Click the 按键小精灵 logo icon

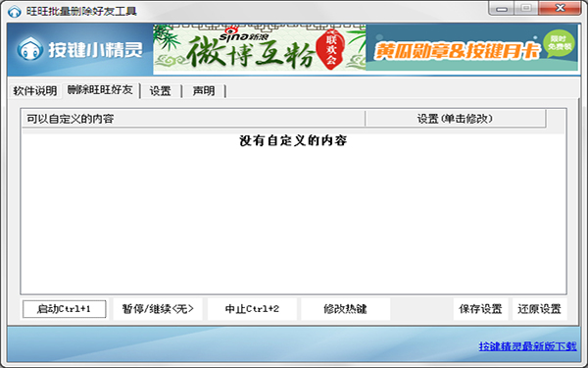[x=29, y=50]
